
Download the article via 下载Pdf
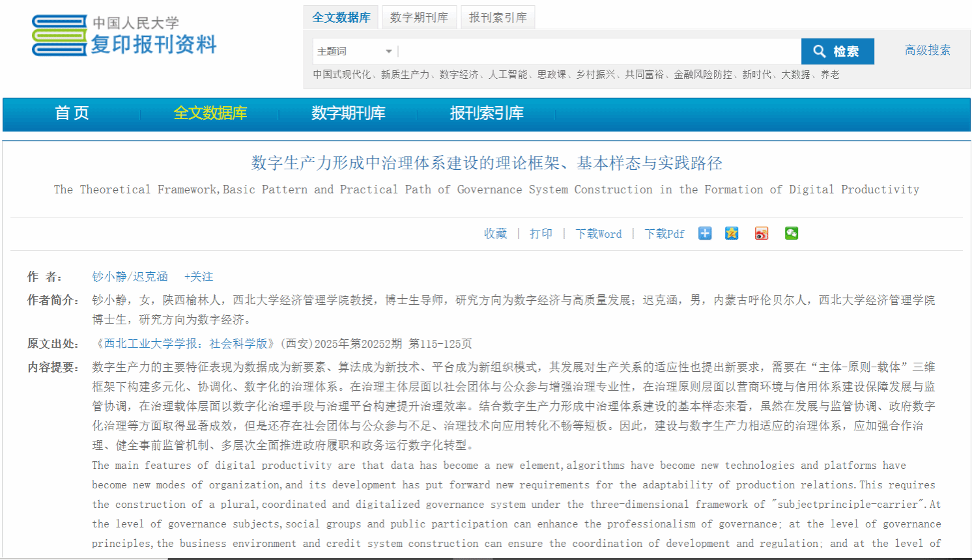click(x=664, y=234)
